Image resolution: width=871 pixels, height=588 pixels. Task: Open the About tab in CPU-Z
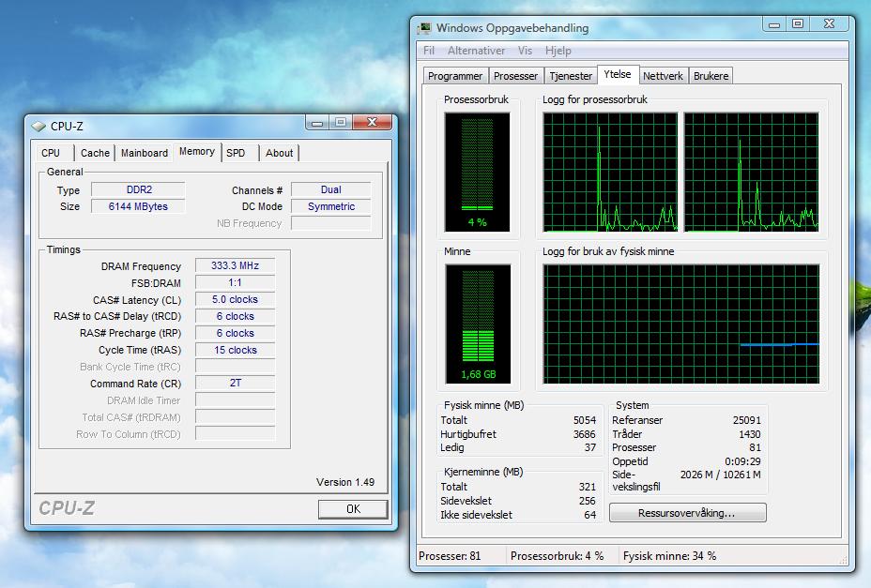click(x=279, y=153)
